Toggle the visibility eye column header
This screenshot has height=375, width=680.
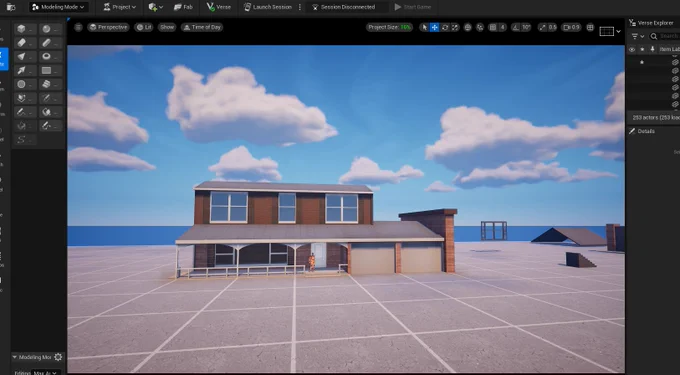point(632,49)
